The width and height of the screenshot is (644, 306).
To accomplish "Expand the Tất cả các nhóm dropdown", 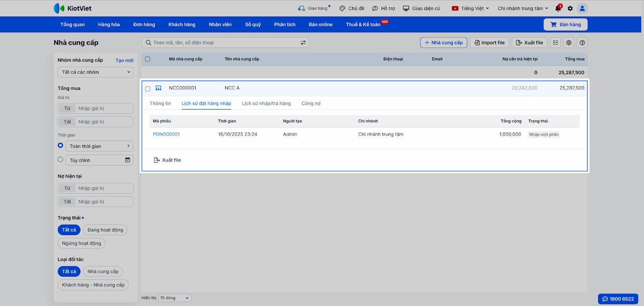I will 95,72.
